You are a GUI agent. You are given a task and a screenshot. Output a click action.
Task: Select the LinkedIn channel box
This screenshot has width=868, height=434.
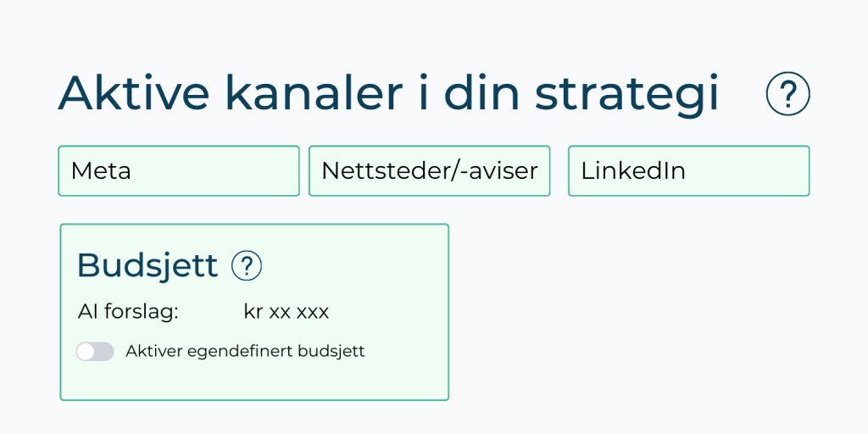[688, 171]
